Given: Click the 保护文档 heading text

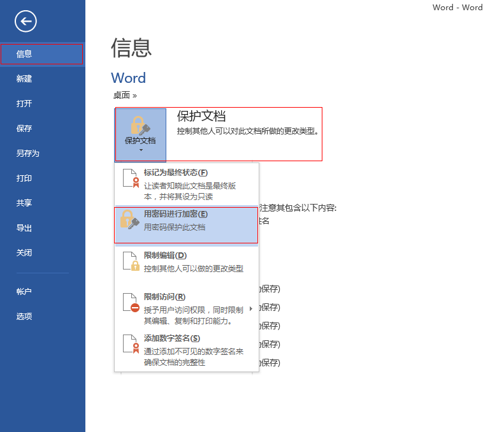Looking at the screenshot, I should tap(201, 116).
